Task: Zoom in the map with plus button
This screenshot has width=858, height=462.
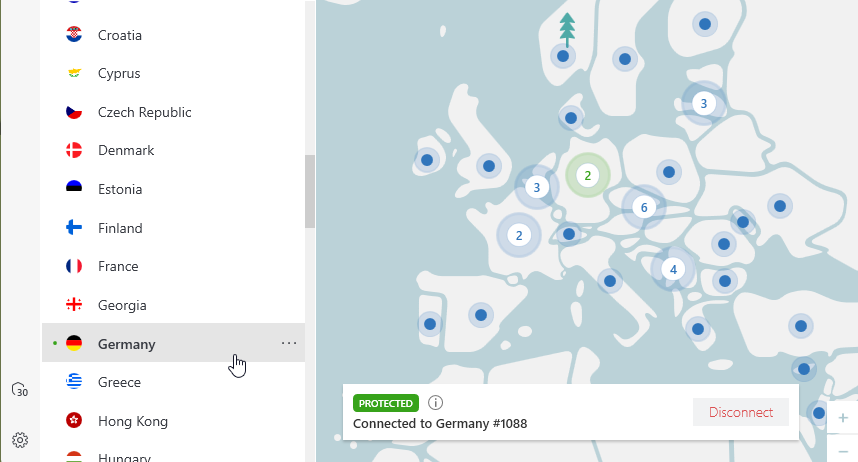Action: coord(843,418)
